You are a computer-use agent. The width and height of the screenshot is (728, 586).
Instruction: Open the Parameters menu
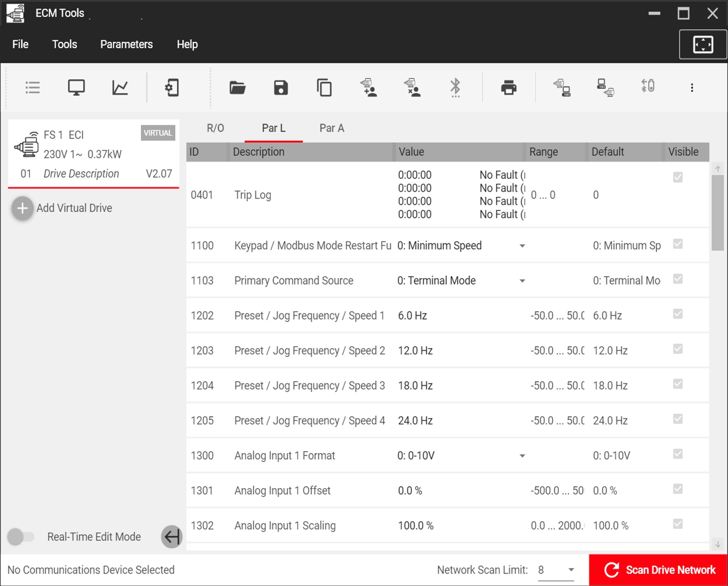click(x=126, y=44)
